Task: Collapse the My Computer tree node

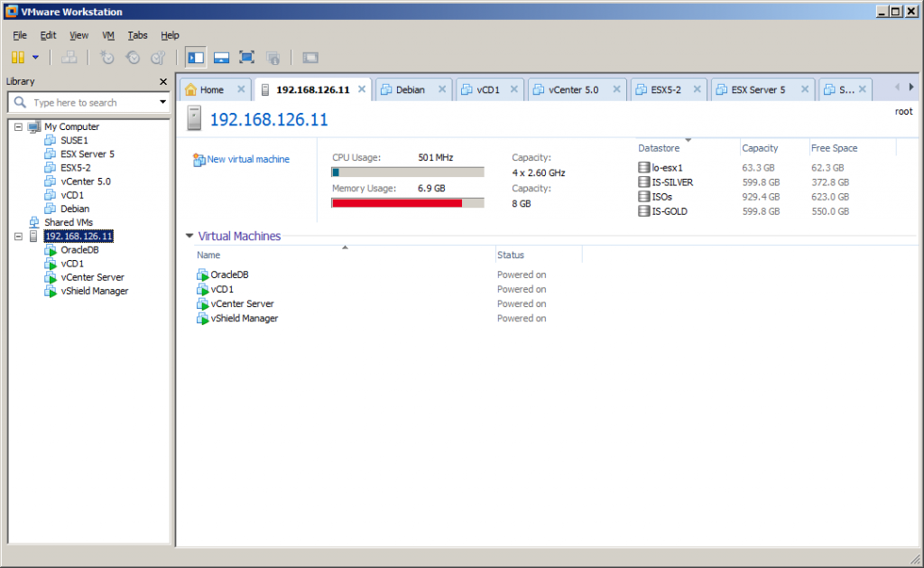Action: 18,126
